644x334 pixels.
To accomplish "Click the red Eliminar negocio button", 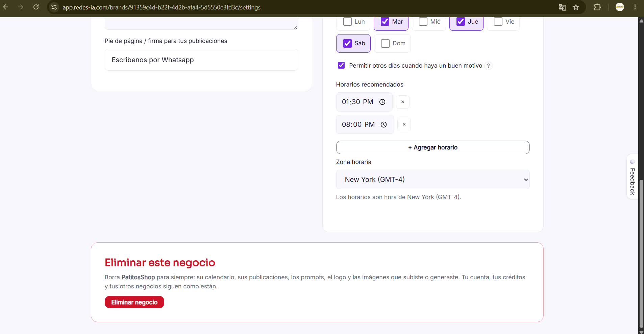I will click(x=134, y=302).
